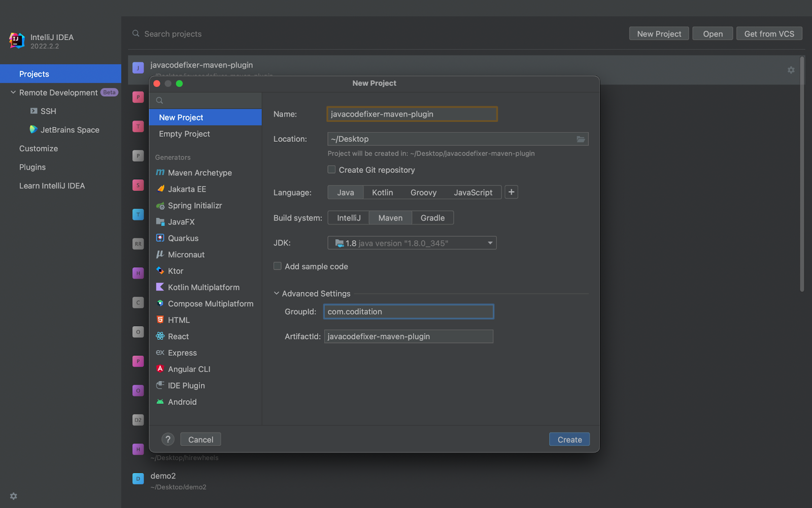Enable Create Git repository checkbox
The image size is (812, 508).
(331, 170)
